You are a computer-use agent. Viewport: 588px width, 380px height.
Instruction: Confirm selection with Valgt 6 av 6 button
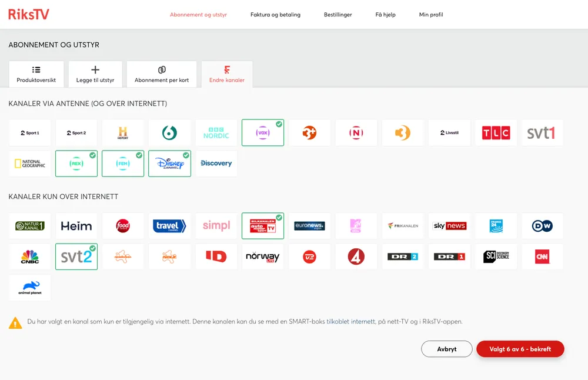[520, 349]
